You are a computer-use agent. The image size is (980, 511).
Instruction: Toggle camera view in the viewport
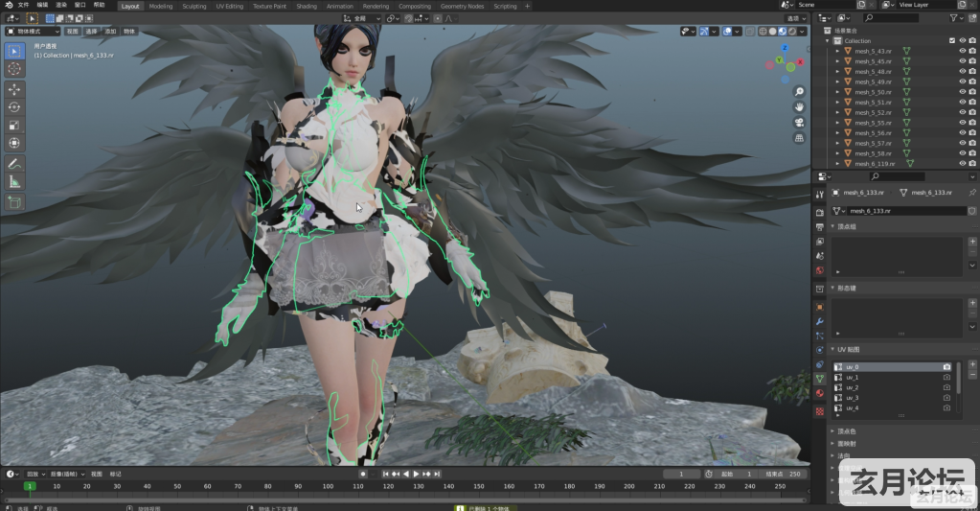pyautogui.click(x=799, y=123)
